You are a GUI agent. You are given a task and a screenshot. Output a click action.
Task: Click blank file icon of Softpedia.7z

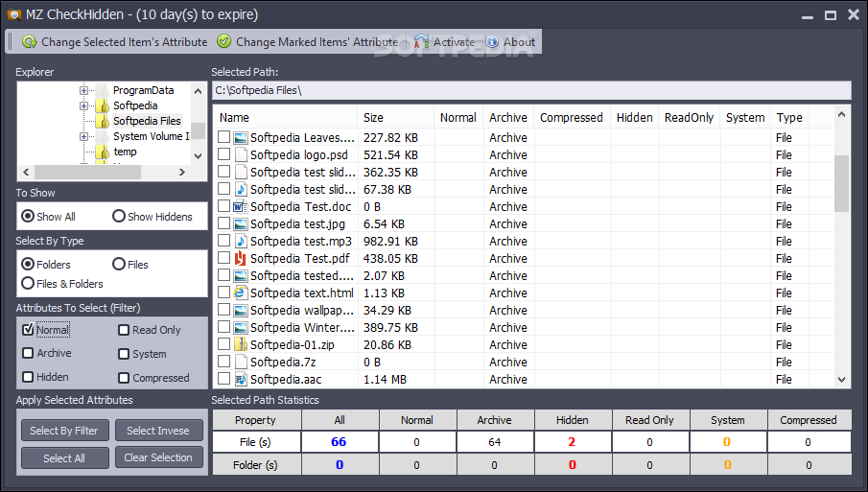coord(240,362)
